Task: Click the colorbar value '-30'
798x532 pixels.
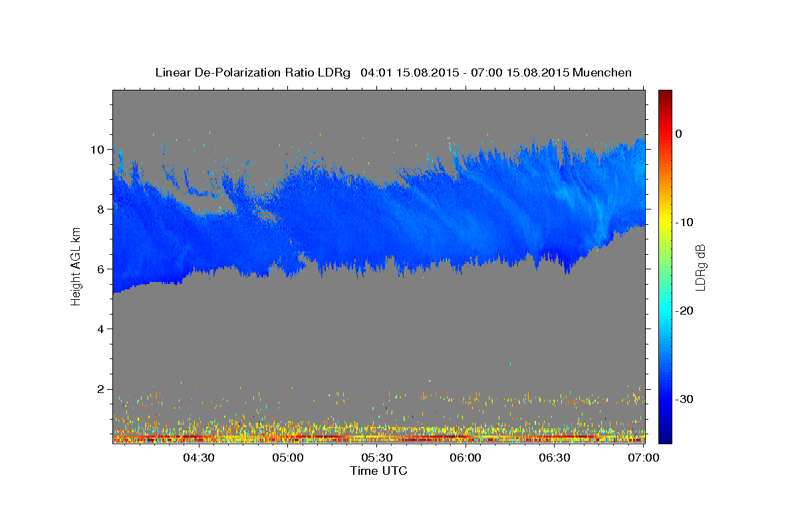Action: tap(684, 399)
